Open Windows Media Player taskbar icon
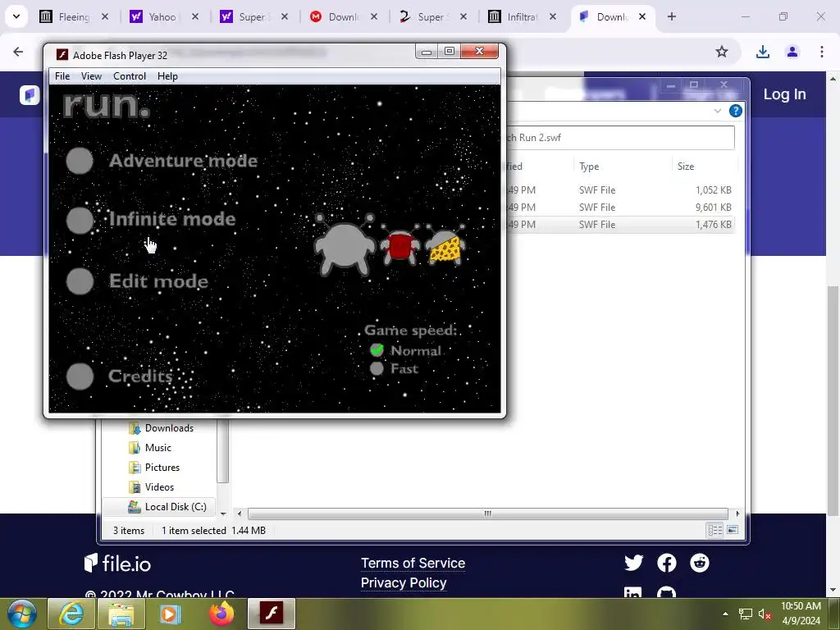This screenshot has height=630, width=840. [170, 614]
